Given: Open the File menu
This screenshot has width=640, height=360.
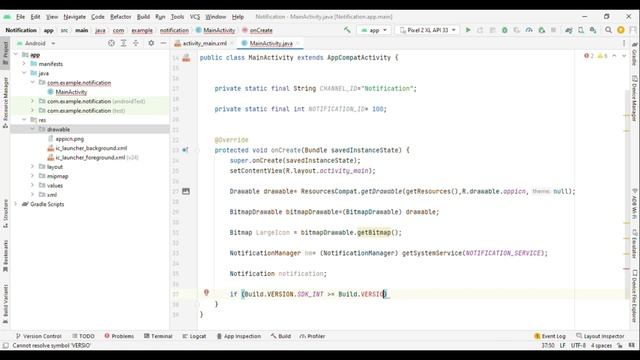Looking at the screenshot, I should [x=20, y=17].
